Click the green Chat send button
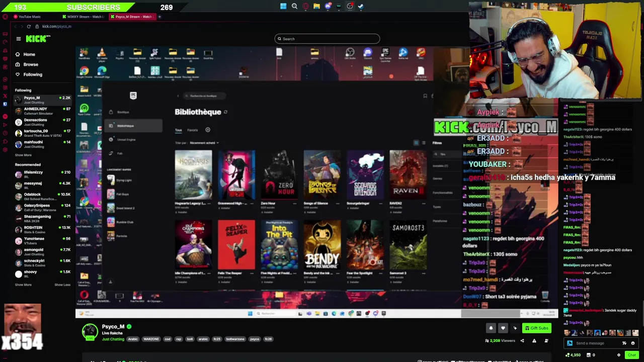Viewport: 644px width, 362px height. click(632, 355)
